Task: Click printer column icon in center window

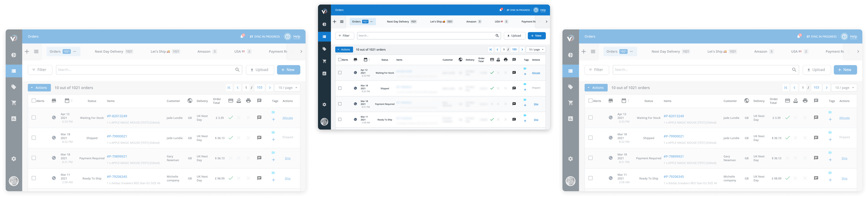Action: 505,60
